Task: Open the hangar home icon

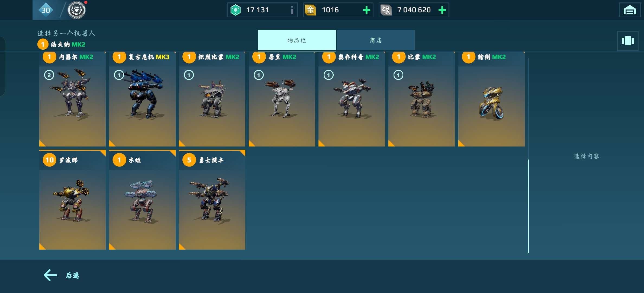Action: click(x=629, y=10)
